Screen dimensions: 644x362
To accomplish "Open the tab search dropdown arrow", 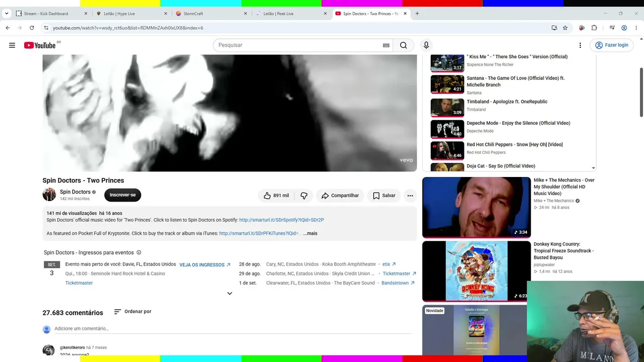I will pyautogui.click(x=6, y=14).
